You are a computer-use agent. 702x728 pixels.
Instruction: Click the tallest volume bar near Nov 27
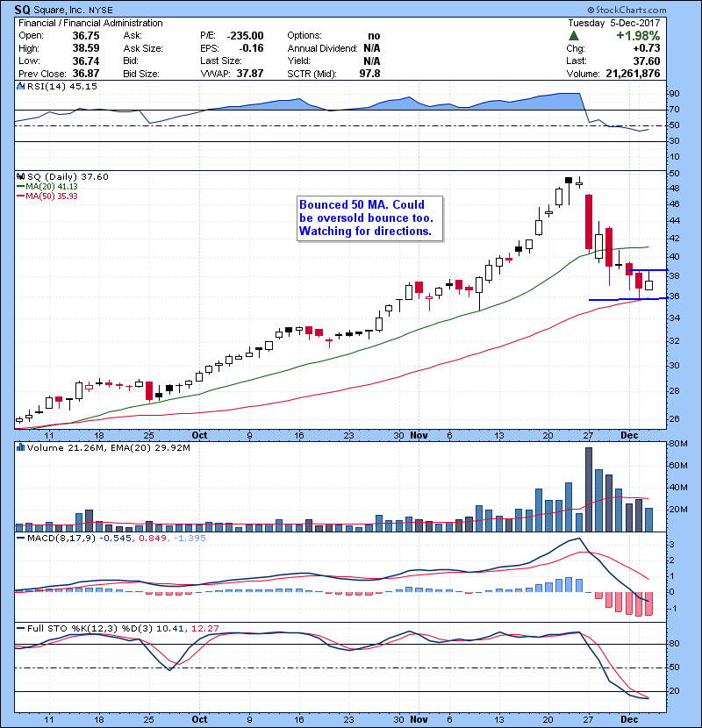coord(589,489)
